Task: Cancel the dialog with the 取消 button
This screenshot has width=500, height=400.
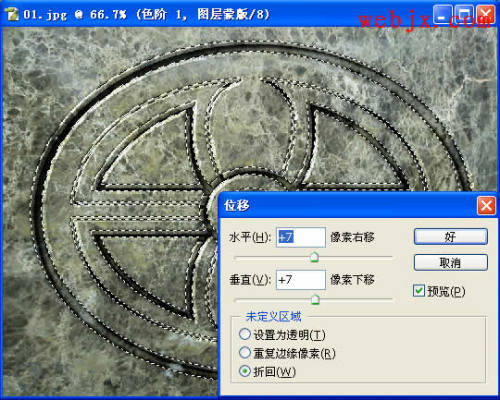Action: pos(451,263)
